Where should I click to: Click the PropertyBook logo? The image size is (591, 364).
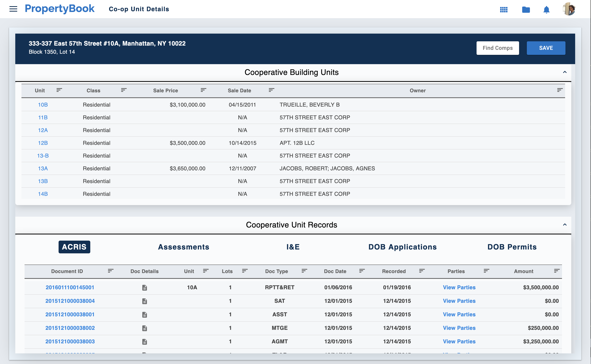(60, 9)
